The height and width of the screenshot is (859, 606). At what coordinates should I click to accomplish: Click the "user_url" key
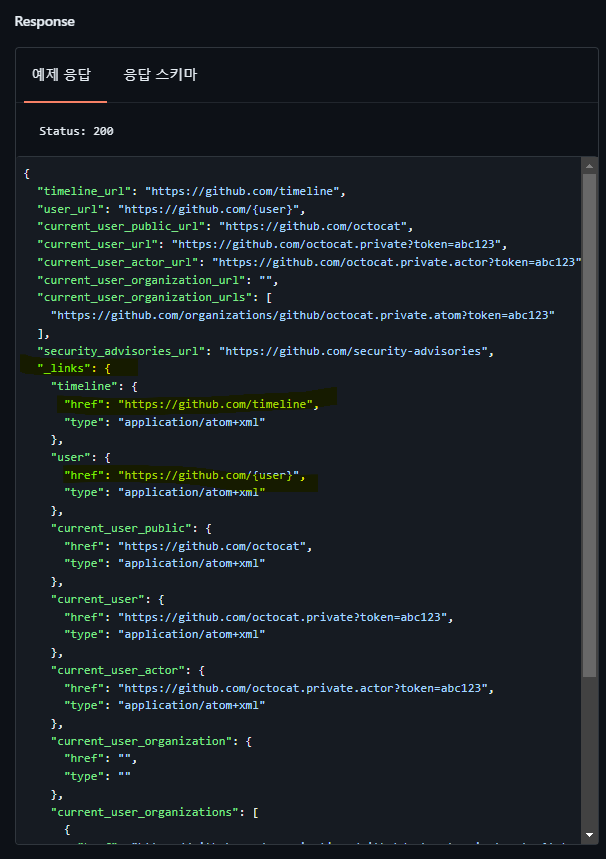pos(71,209)
